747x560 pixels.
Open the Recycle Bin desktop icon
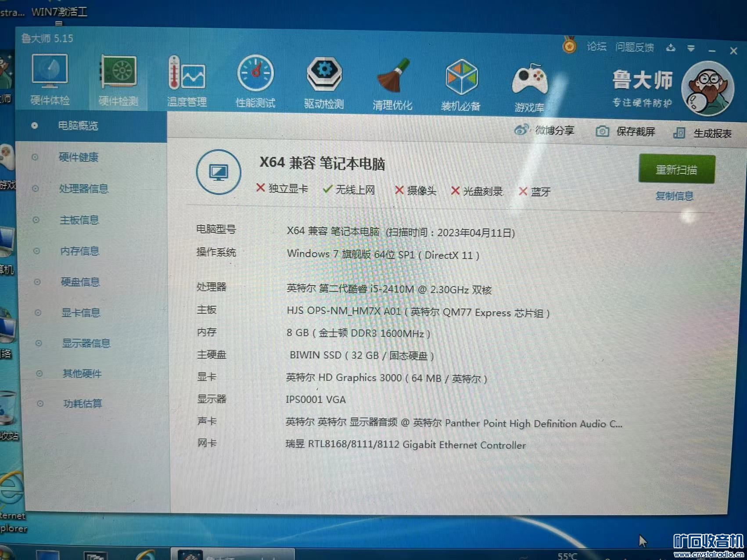coord(8,415)
